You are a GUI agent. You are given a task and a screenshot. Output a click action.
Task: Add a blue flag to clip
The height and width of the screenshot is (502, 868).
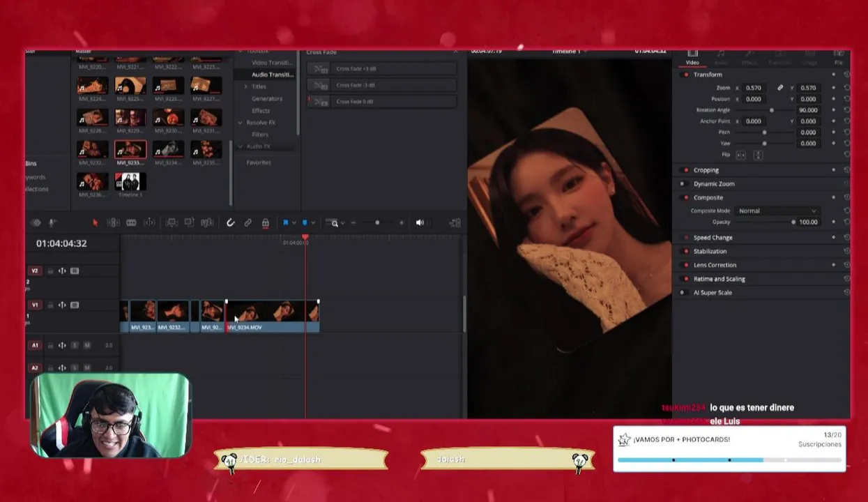285,222
